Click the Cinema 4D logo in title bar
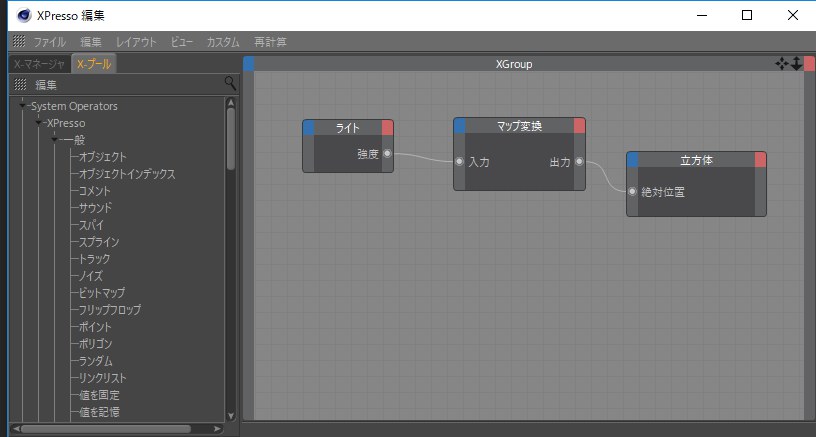 coord(24,15)
